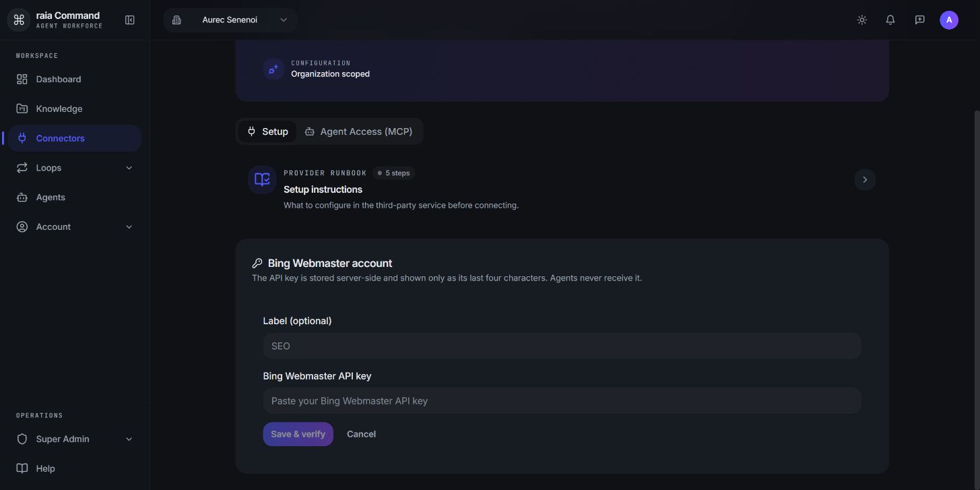The height and width of the screenshot is (490, 980).
Task: Click the raia Command logo icon
Action: (19, 20)
